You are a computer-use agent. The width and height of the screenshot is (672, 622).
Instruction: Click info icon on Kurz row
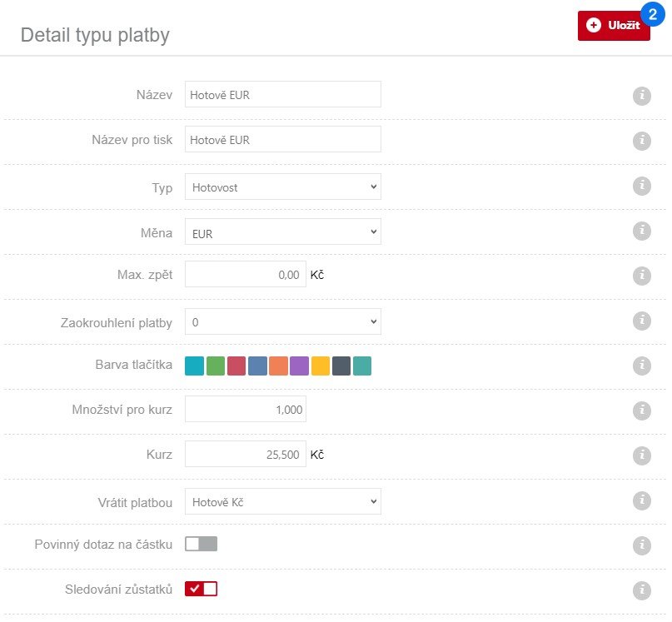click(x=641, y=455)
